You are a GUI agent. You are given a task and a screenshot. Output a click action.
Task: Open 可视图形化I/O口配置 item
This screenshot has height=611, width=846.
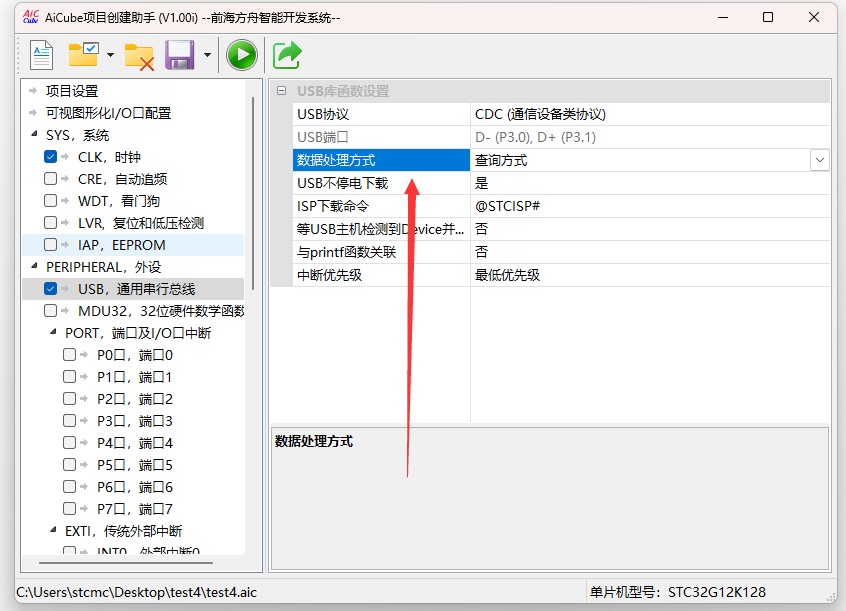click(x=108, y=113)
